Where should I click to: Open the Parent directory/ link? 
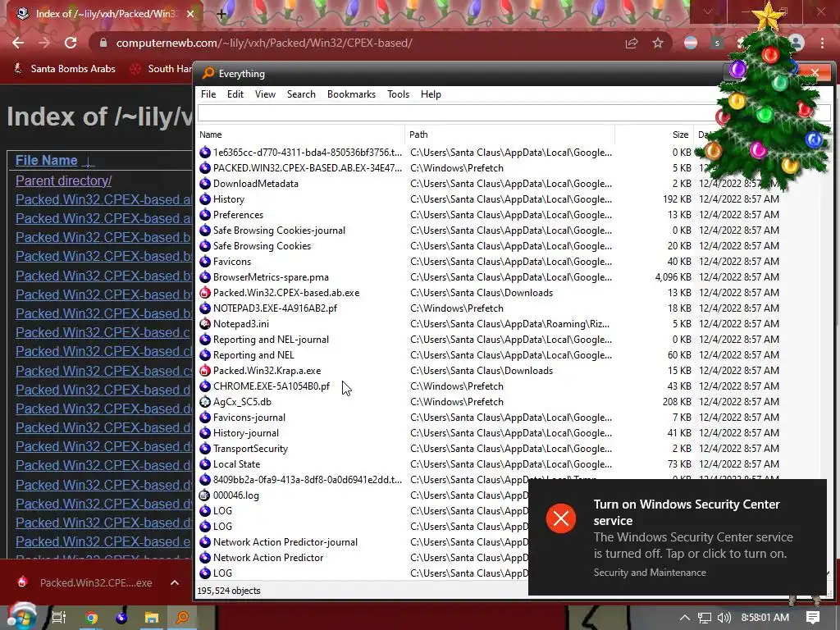pos(63,180)
